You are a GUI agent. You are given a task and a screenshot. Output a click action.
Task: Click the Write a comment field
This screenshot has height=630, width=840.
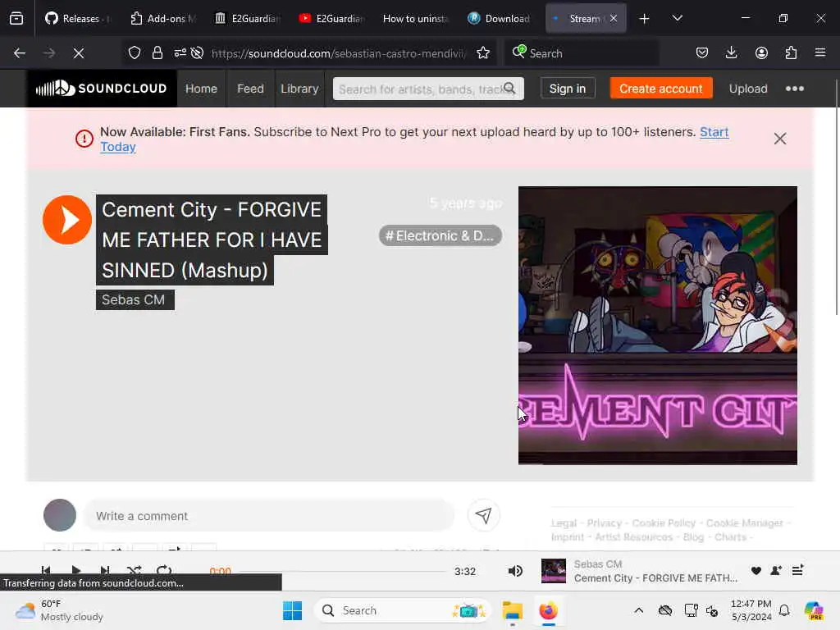click(x=268, y=516)
